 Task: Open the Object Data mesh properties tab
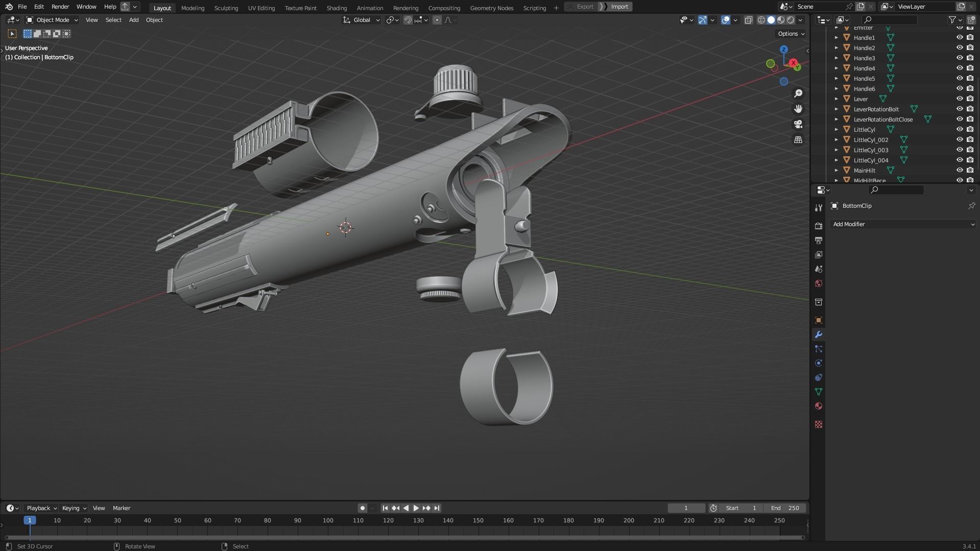[x=819, y=392]
